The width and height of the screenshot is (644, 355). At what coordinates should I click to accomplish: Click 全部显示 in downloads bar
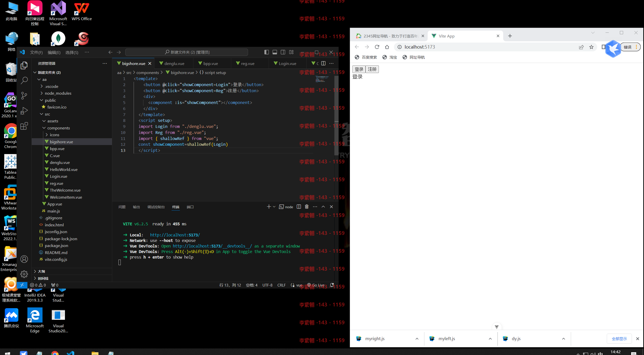click(619, 339)
